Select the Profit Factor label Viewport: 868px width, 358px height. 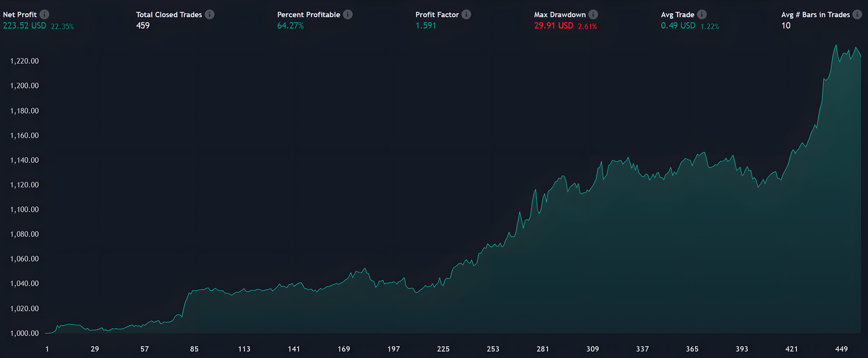point(437,15)
